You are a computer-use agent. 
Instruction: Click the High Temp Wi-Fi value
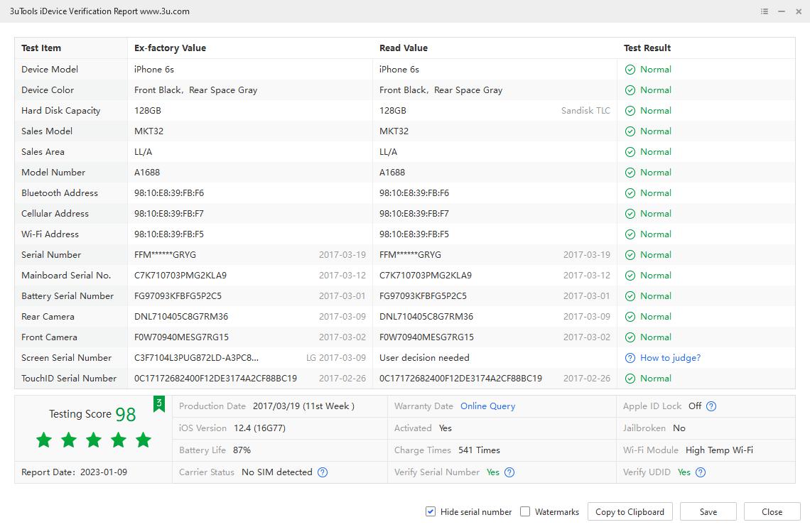click(x=719, y=450)
